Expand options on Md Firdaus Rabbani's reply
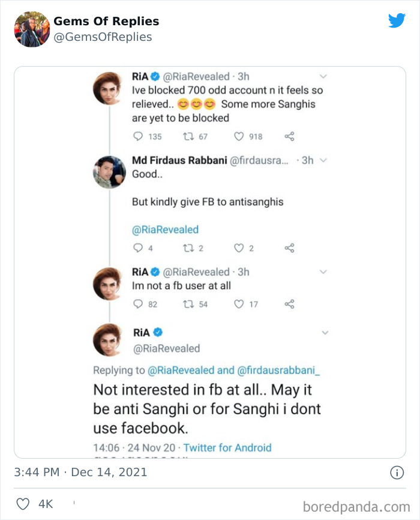This screenshot has height=520, width=420. point(324,160)
